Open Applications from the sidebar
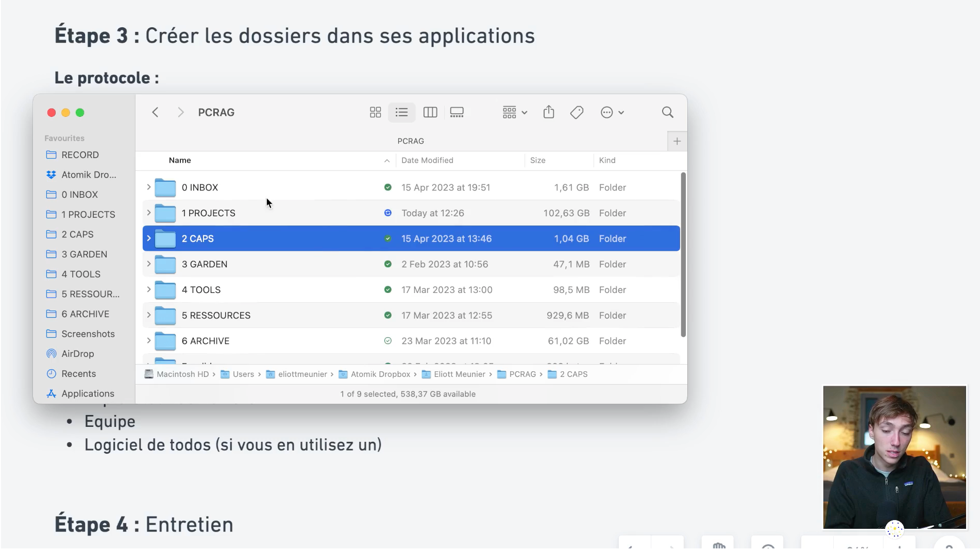The height and width of the screenshot is (552, 980). click(x=88, y=393)
